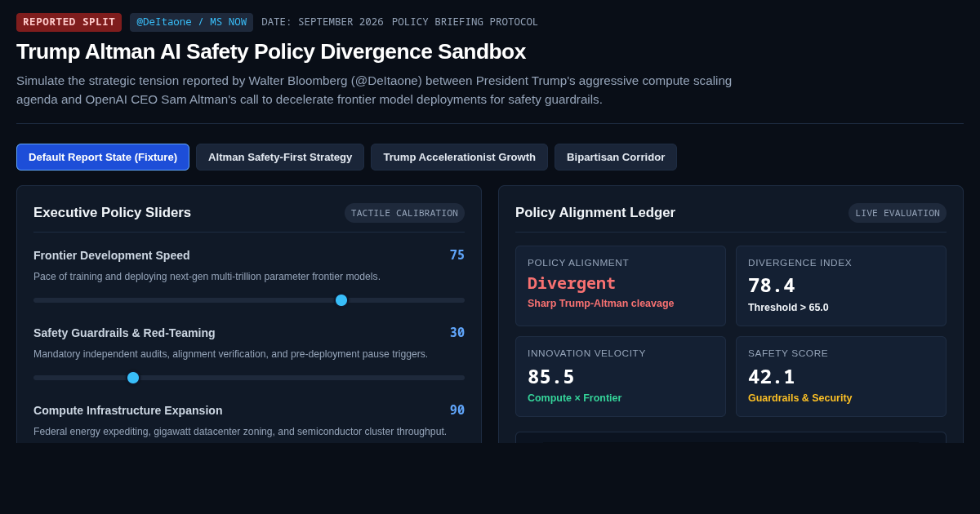Click 'Compute × Frontier' label
Screen dimensions: 980x514
coord(574,398)
